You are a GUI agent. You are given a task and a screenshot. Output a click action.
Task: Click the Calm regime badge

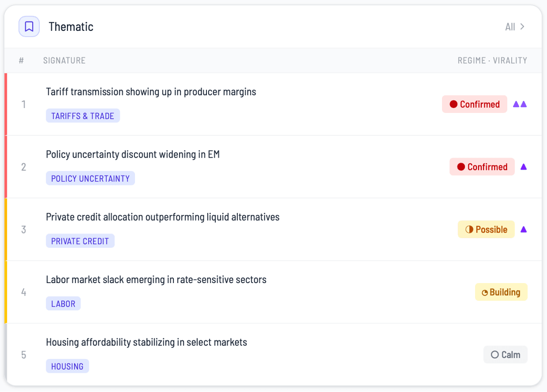[x=505, y=355]
